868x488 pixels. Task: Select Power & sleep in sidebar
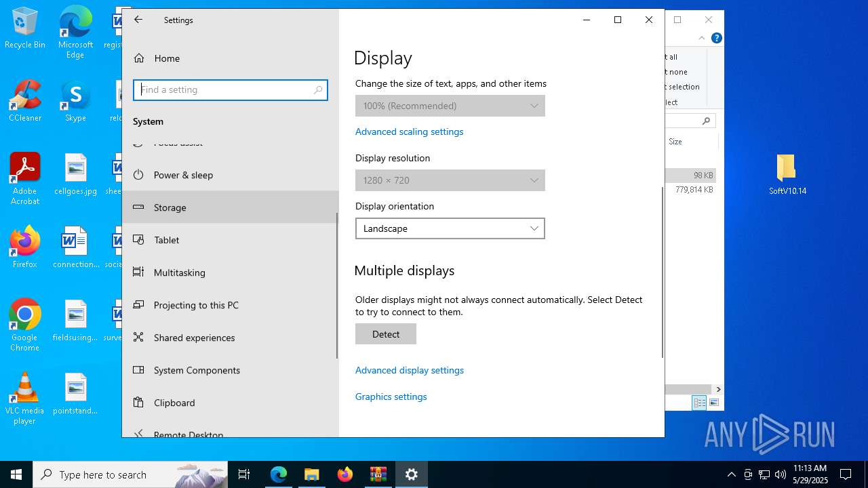click(183, 175)
